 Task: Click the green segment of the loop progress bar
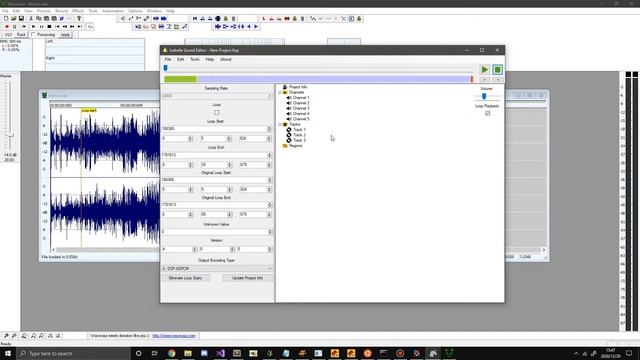(180, 79)
